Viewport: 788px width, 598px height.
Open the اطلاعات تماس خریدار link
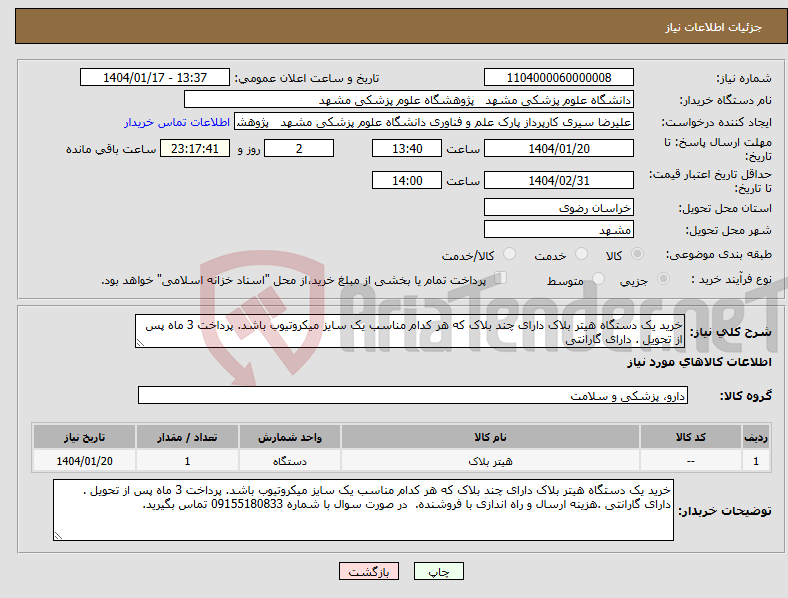pos(177,122)
